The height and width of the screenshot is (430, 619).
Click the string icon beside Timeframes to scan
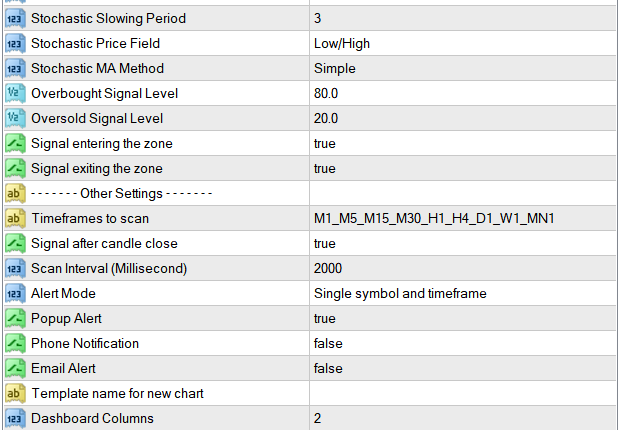[x=15, y=219]
